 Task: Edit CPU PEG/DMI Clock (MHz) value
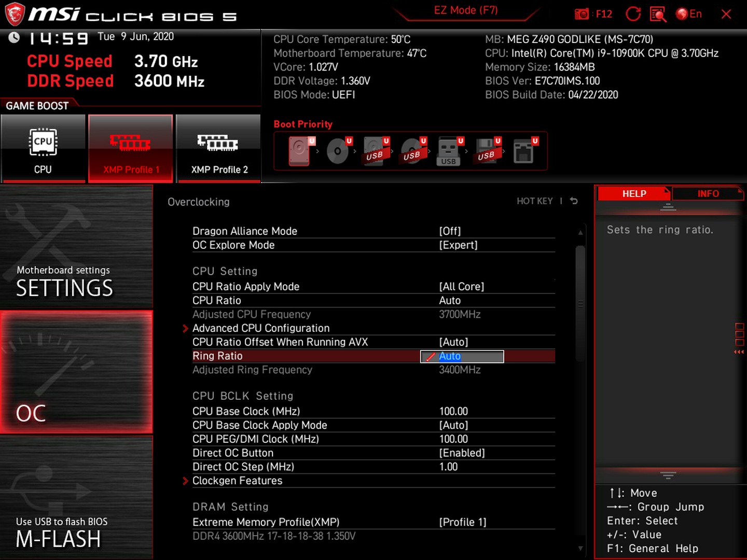pyautogui.click(x=453, y=439)
